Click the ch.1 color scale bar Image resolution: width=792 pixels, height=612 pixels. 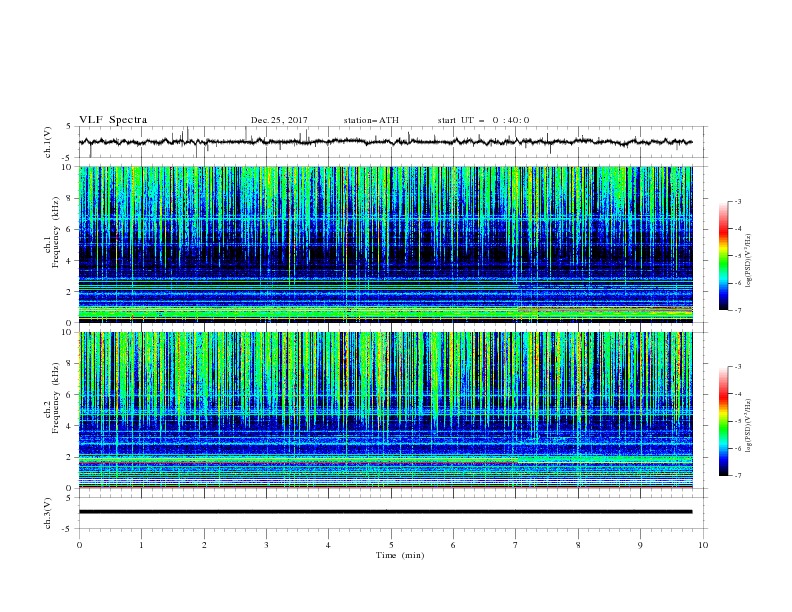723,256
